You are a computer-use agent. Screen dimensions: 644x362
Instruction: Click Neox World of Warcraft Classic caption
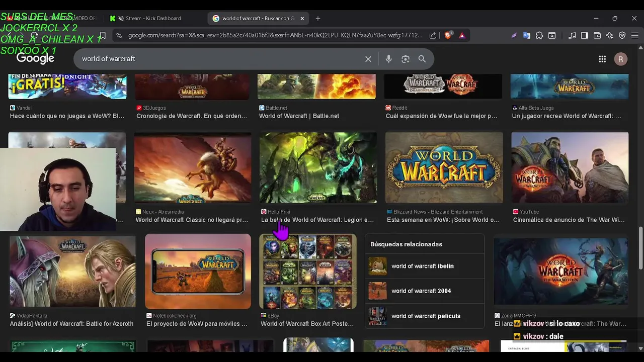coord(192,220)
